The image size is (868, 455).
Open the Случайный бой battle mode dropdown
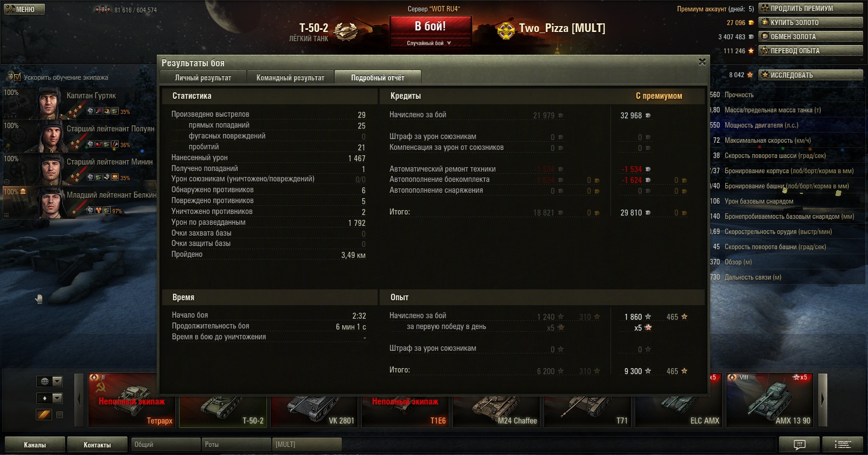pyautogui.click(x=430, y=43)
